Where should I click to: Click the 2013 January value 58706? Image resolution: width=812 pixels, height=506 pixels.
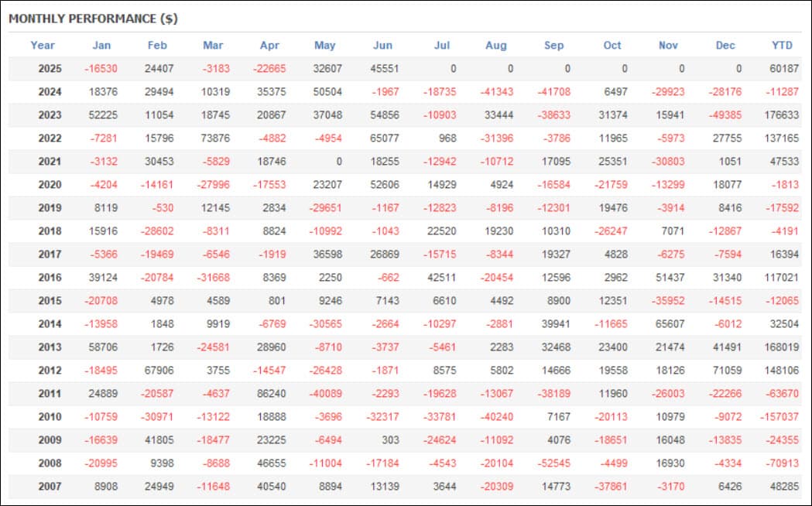[x=103, y=347]
